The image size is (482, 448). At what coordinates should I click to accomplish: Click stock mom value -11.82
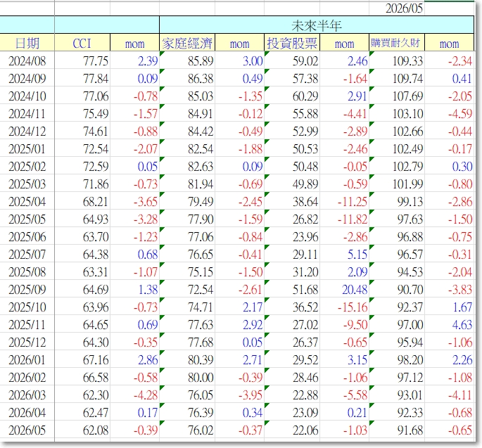(344, 219)
